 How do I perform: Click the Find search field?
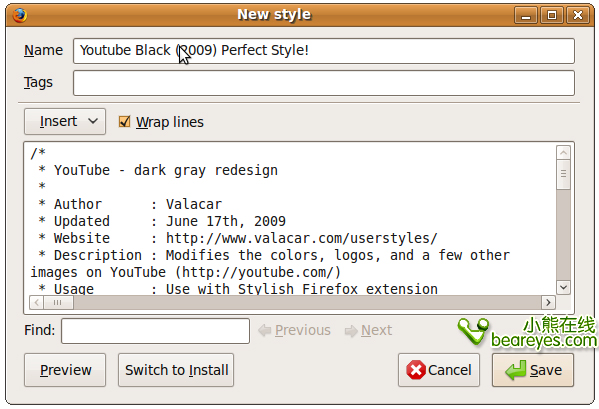[155, 331]
